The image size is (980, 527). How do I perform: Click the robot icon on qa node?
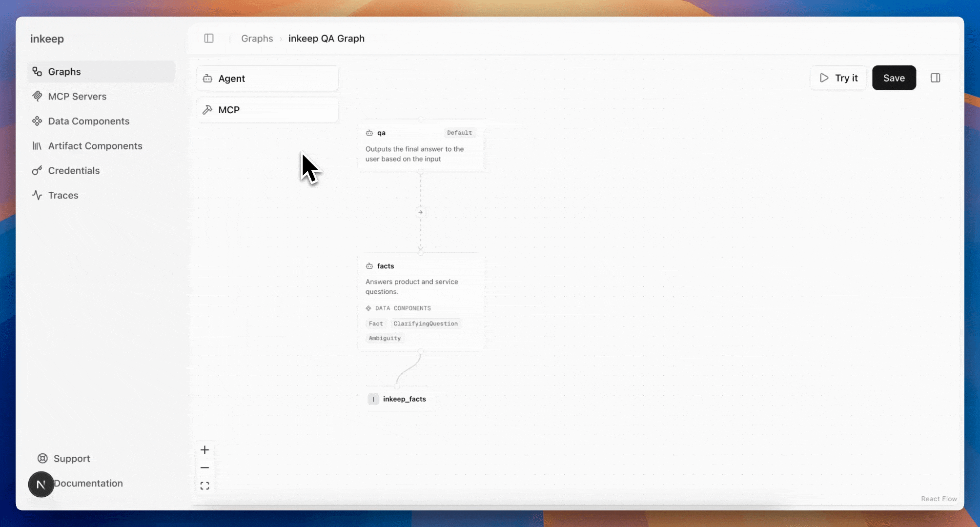click(x=369, y=133)
